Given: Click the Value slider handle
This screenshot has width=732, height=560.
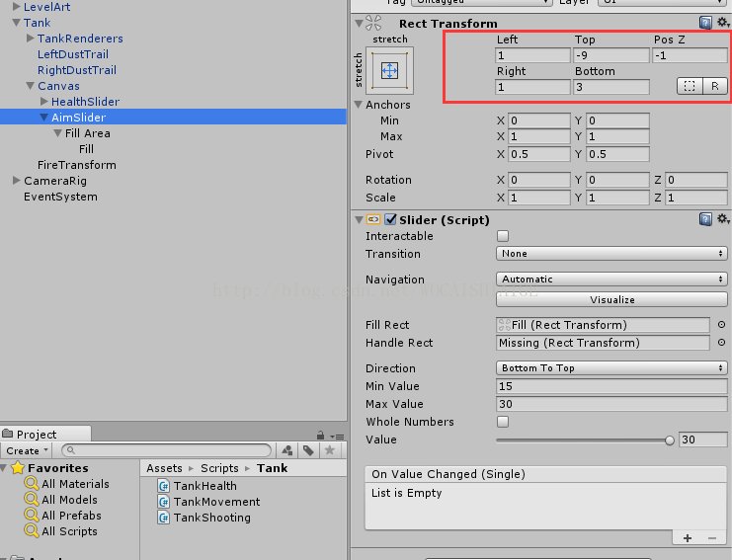Looking at the screenshot, I should tap(670, 440).
